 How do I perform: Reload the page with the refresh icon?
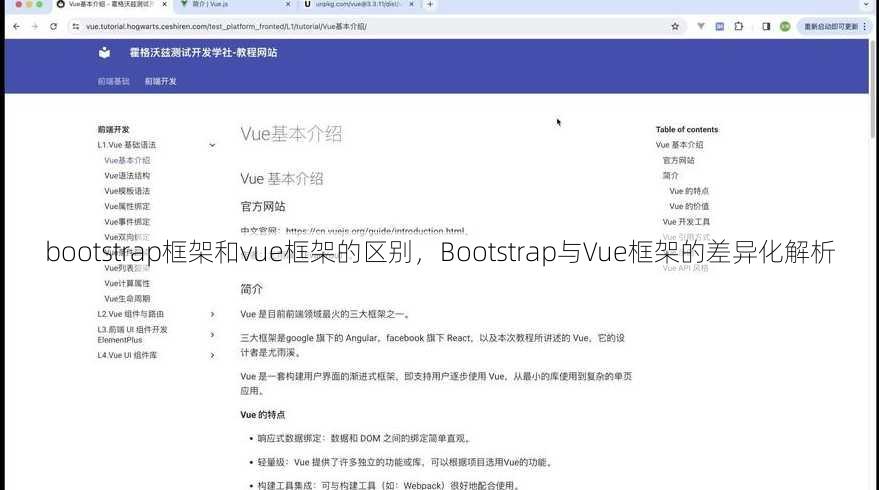tap(53, 26)
